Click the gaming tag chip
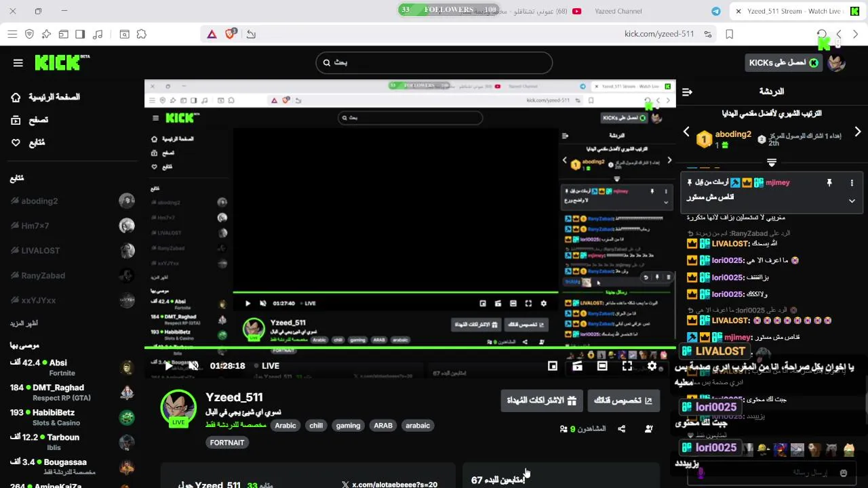 click(x=348, y=426)
